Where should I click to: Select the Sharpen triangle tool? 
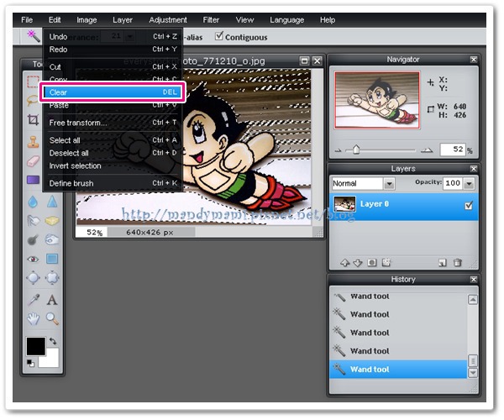pos(52,202)
